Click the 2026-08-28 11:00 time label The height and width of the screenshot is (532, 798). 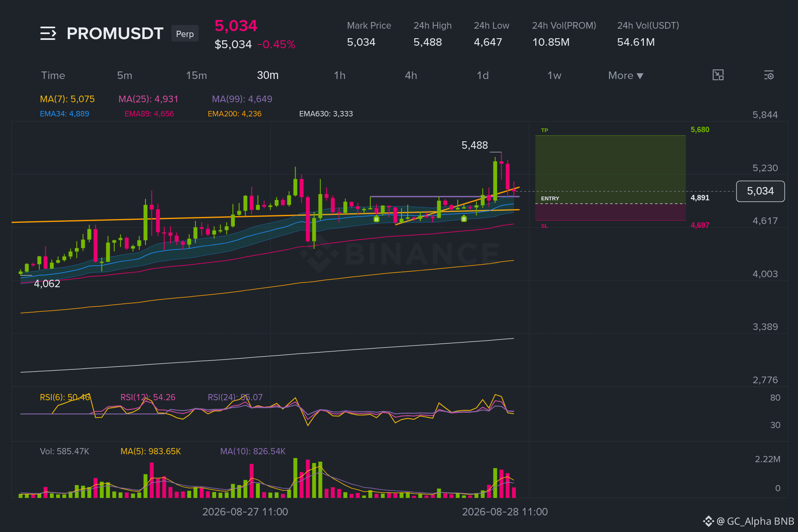(x=505, y=512)
